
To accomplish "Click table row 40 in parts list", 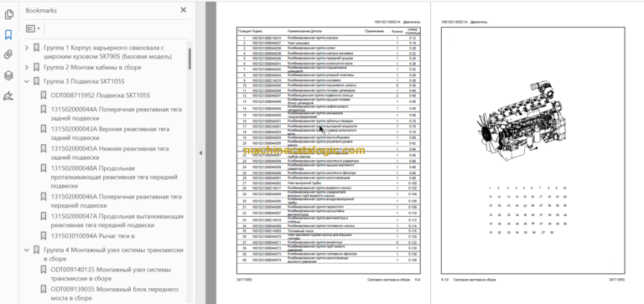I will pyautogui.click(x=328, y=260).
